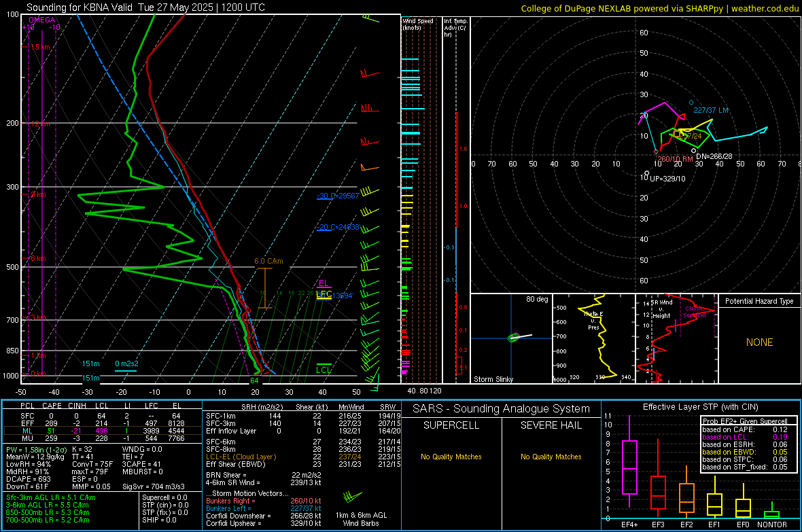The height and width of the screenshot is (532, 802).
Task: Click the K = 32 index value
Action: click(x=82, y=449)
